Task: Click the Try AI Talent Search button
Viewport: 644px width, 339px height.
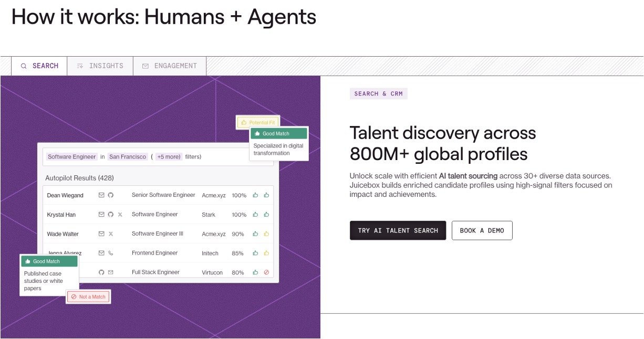Action: click(x=398, y=230)
